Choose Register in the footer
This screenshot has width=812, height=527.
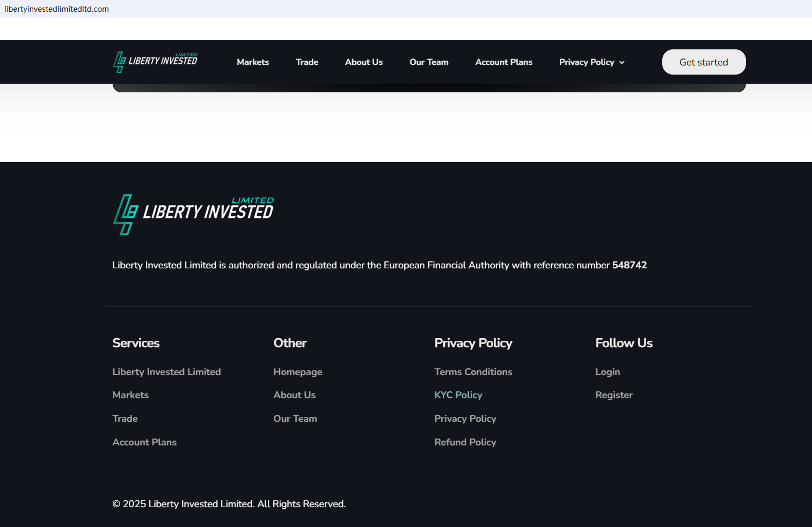(614, 395)
